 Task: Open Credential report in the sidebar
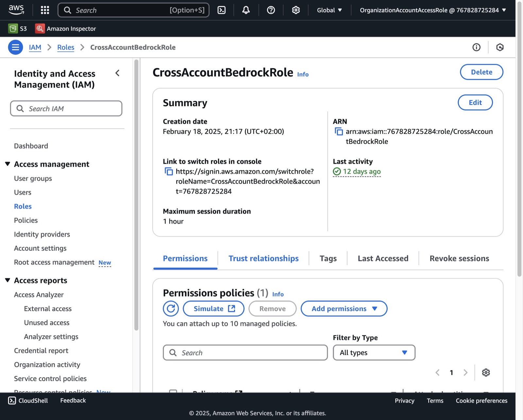(x=41, y=351)
